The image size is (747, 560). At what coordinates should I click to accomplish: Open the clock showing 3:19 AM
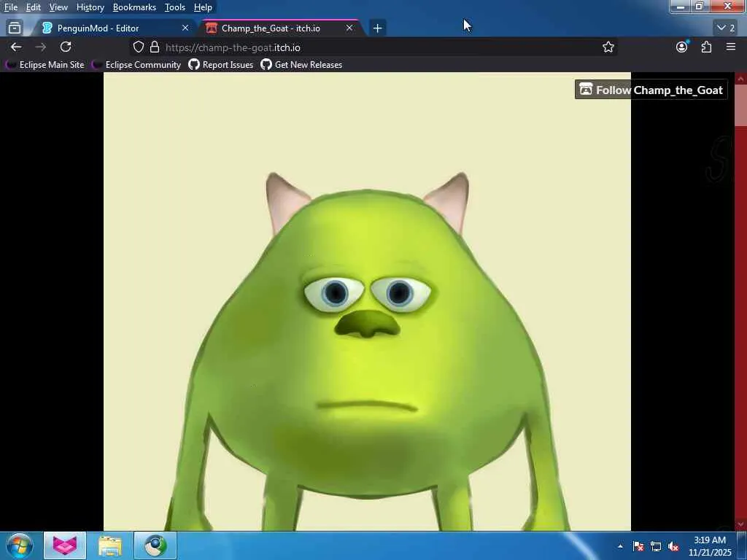point(709,546)
